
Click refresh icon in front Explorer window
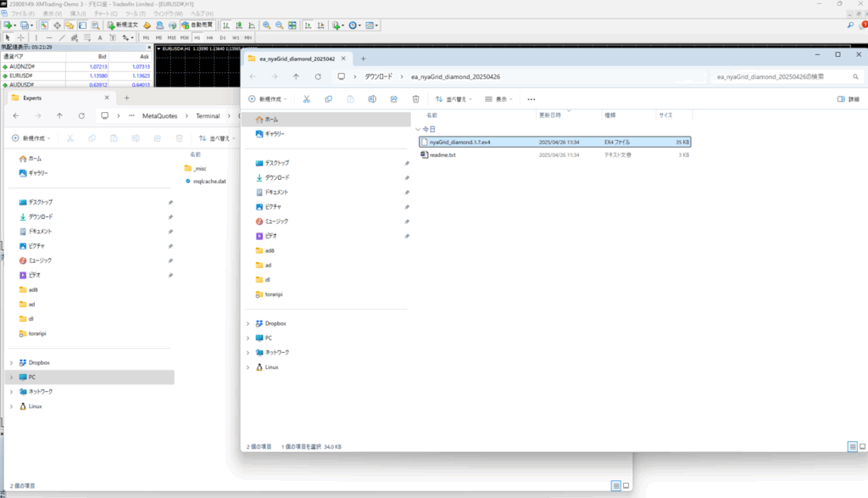[x=318, y=77]
